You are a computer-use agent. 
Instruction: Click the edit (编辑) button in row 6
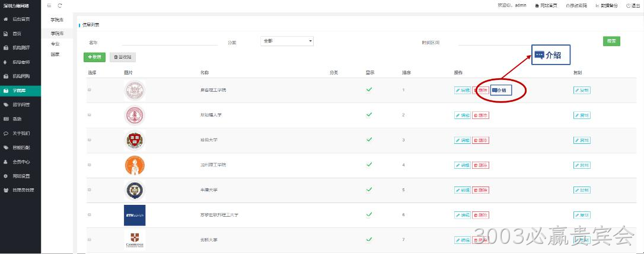pyautogui.click(x=463, y=216)
